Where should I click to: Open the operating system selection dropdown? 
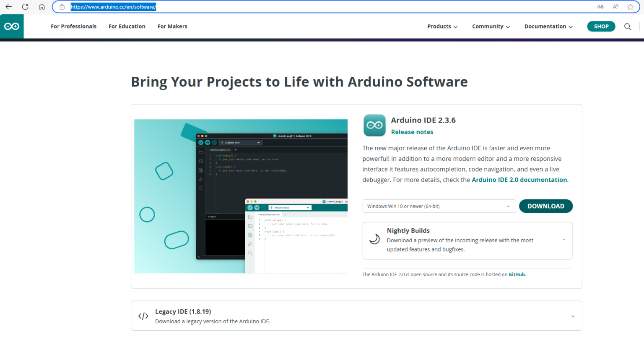[x=439, y=206]
